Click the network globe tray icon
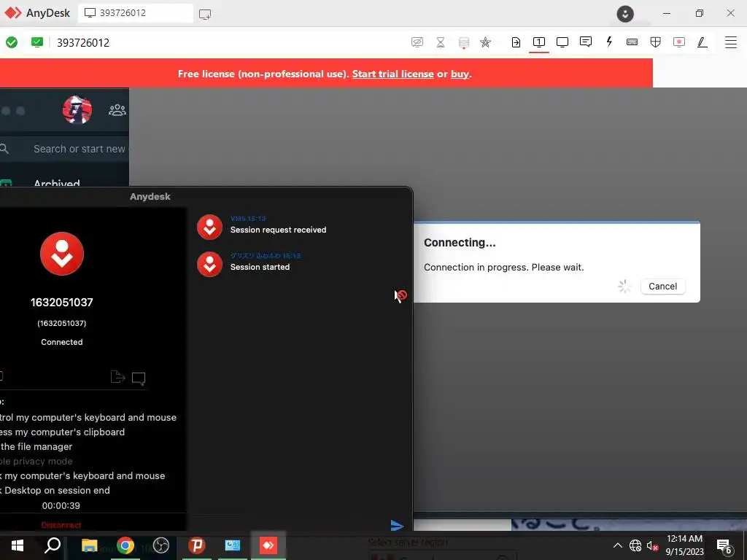The height and width of the screenshot is (560, 747). [x=635, y=545]
